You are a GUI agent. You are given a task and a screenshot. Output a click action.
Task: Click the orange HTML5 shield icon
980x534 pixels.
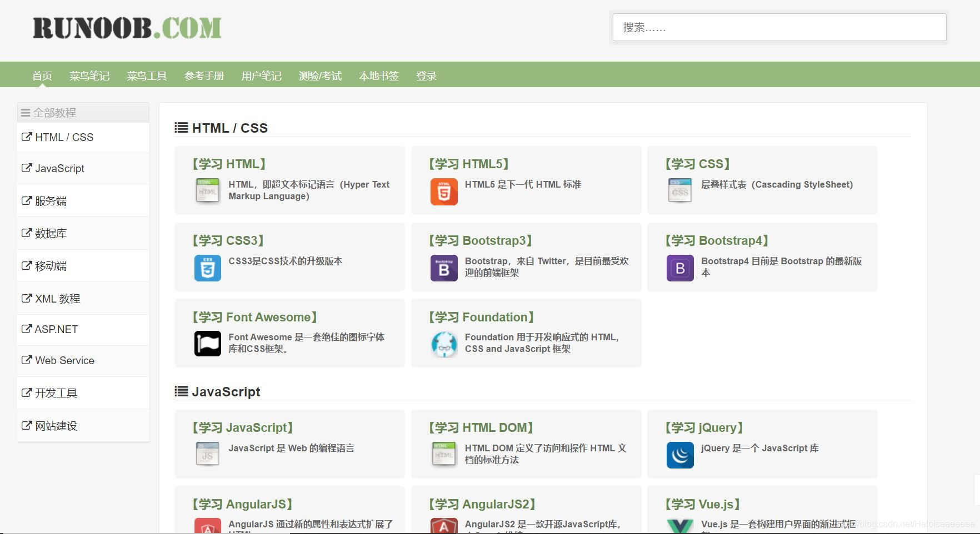pyautogui.click(x=444, y=192)
